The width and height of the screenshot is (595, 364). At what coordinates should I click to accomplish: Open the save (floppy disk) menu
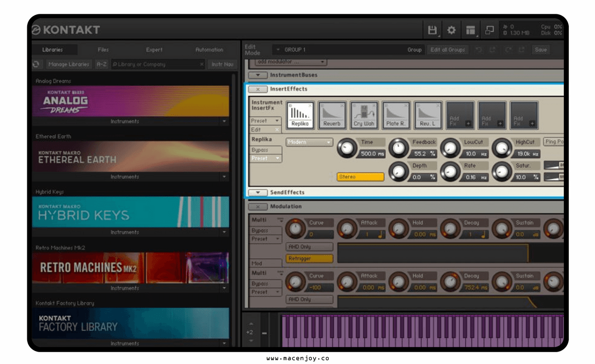point(432,30)
